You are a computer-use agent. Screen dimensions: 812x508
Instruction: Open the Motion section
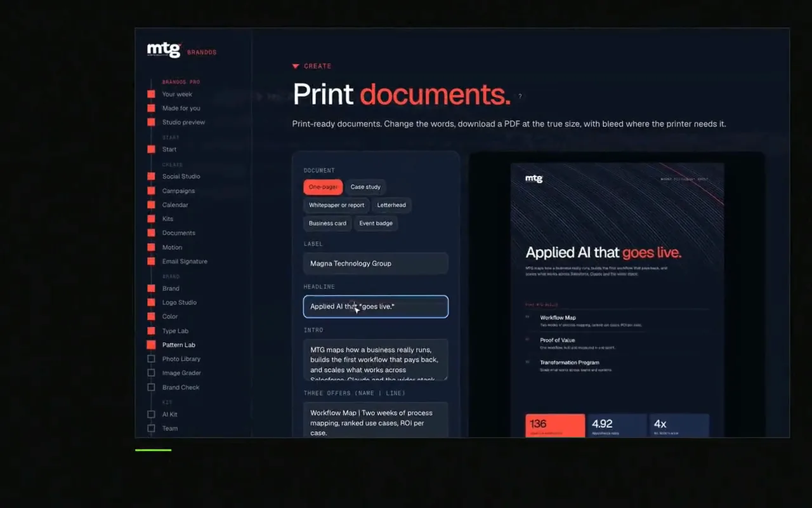(x=172, y=247)
